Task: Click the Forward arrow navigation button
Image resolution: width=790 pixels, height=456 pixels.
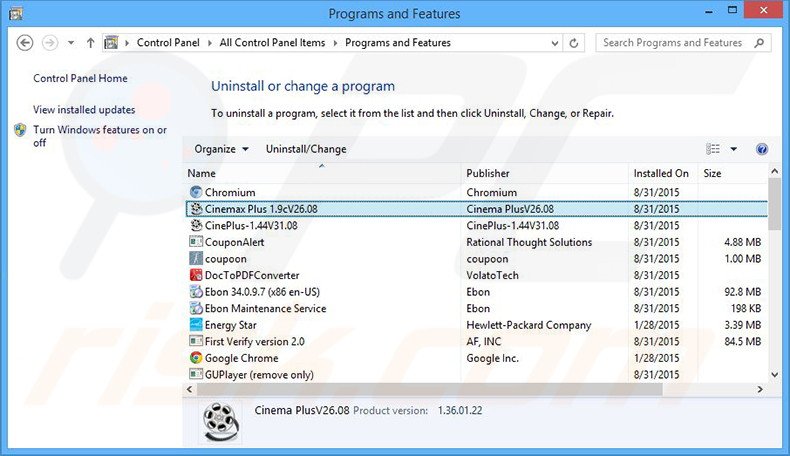Action: pyautogui.click(x=49, y=43)
